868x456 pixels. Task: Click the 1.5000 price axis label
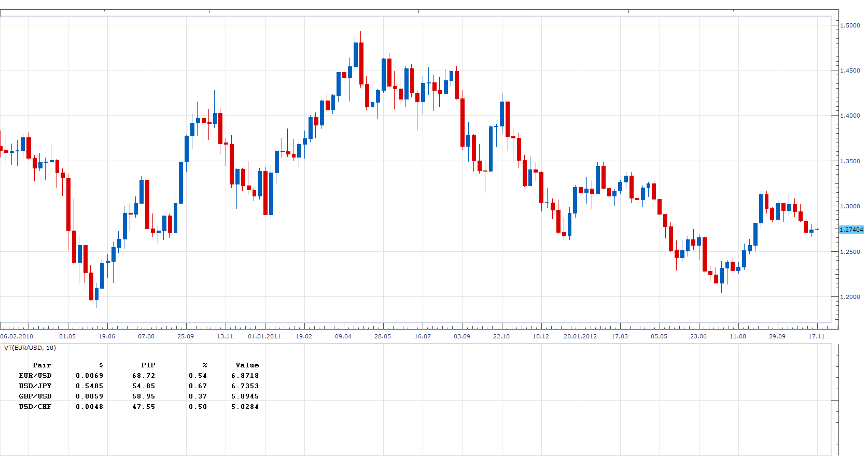tap(850, 25)
